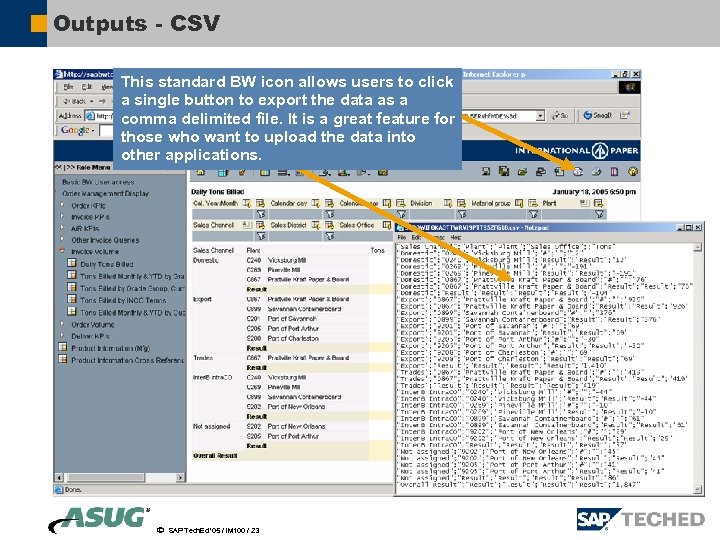Click the 'Overall Result' row label
Screen dimensions: 720x540
pos(215,456)
